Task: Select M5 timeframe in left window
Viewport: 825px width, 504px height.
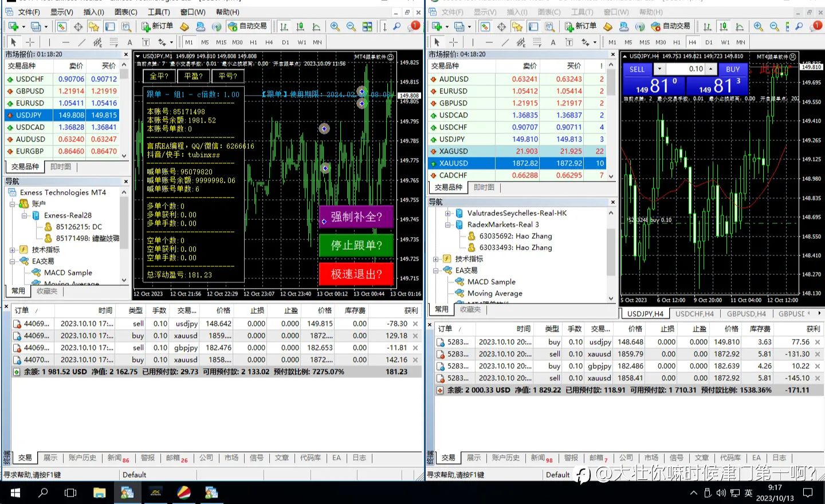Action: coord(205,42)
